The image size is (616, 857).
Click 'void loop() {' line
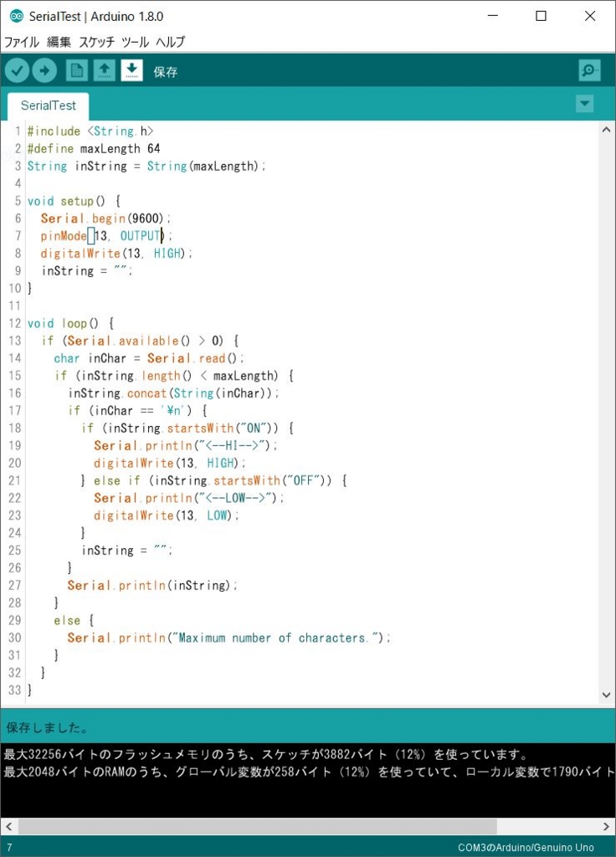click(x=70, y=324)
